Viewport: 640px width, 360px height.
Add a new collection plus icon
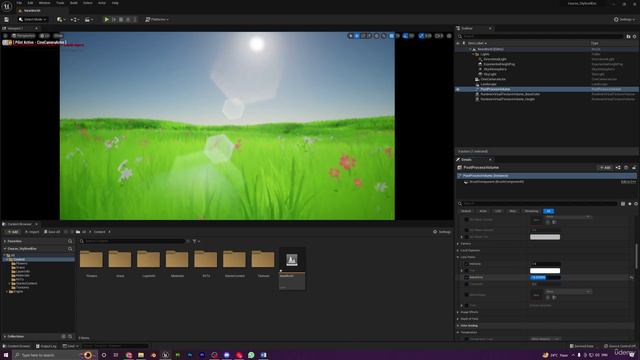click(63, 336)
